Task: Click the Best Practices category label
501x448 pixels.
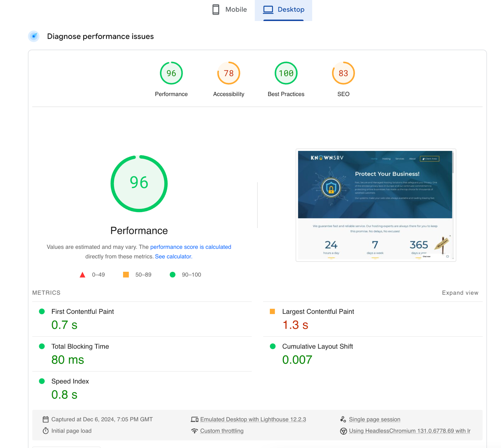Action: click(286, 94)
